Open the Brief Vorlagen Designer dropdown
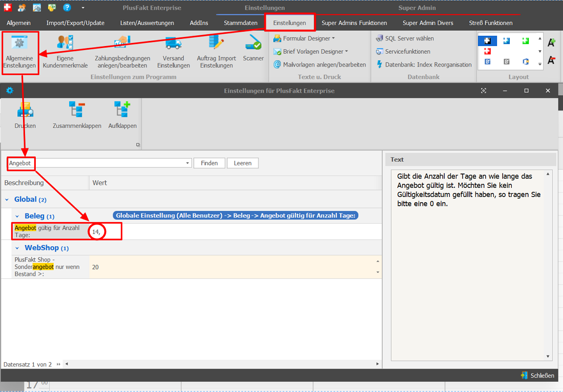This screenshot has height=392, width=563. 311,52
